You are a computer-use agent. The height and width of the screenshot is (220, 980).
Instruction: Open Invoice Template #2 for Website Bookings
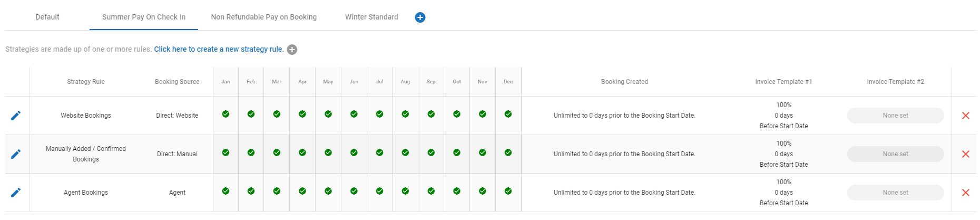pos(895,116)
